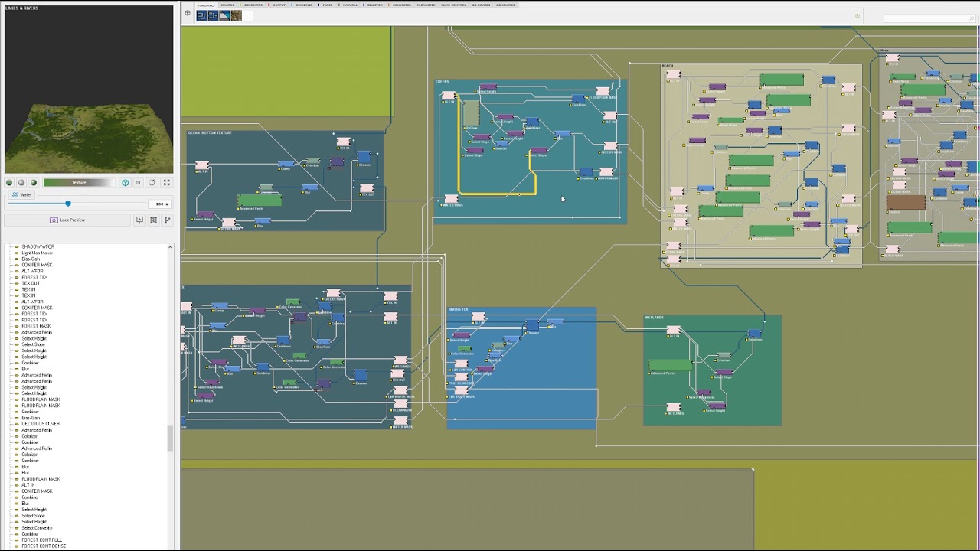Pick the brown textured device icon in Favorites
The width and height of the screenshot is (980, 551).
coord(236,15)
